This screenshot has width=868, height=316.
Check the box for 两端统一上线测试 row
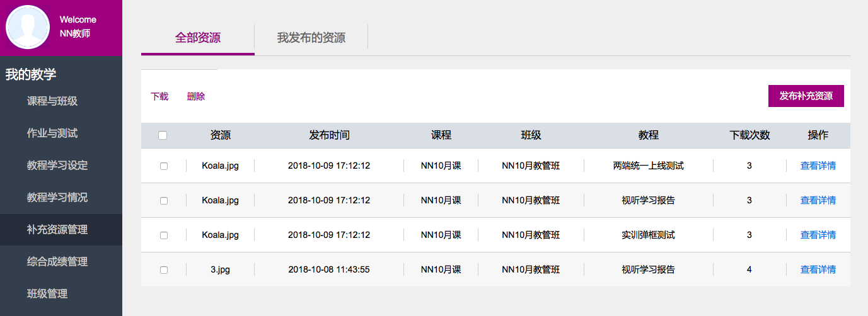click(164, 166)
